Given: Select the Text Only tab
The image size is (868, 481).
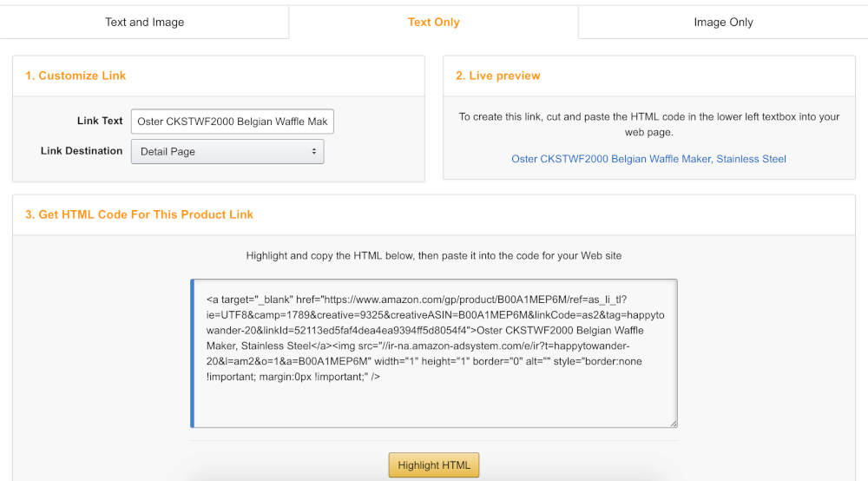Looking at the screenshot, I should click(x=433, y=23).
